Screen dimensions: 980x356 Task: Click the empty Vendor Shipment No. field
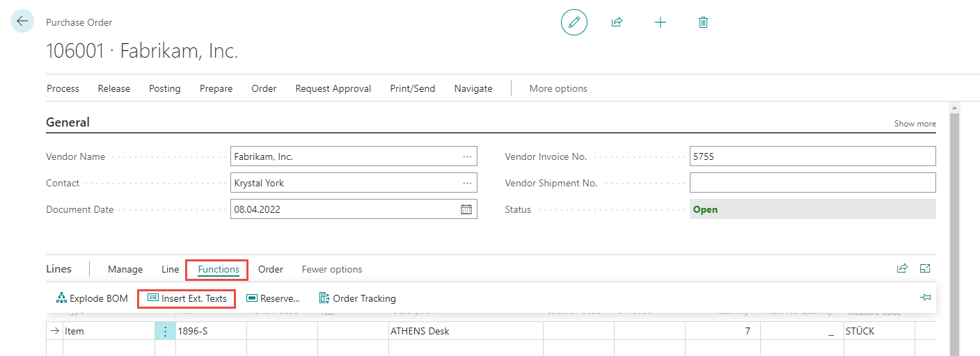tap(812, 183)
